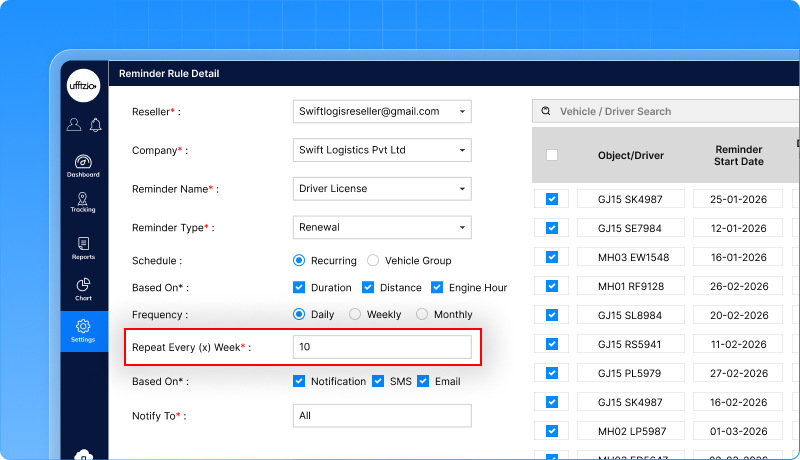Viewport: 800px width, 460px height.
Task: Toggle the SMS notification checkbox
Action: click(x=378, y=381)
